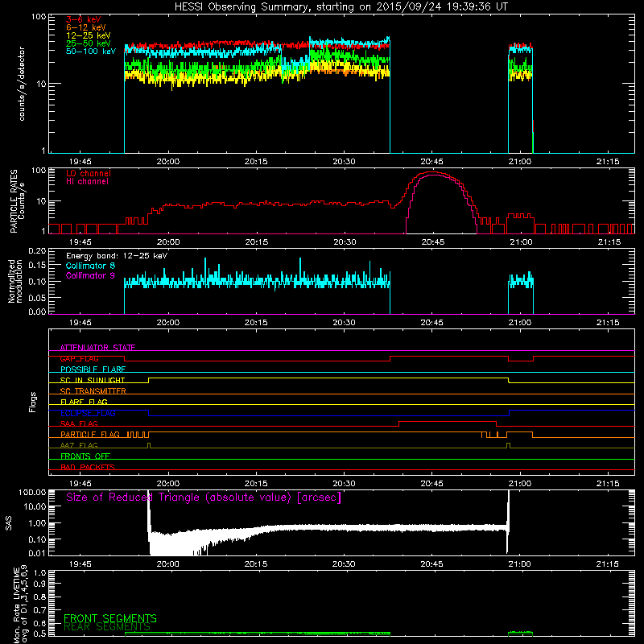Click the SC TRANSMITTER flag label
The height and width of the screenshot is (644, 644).
click(93, 391)
